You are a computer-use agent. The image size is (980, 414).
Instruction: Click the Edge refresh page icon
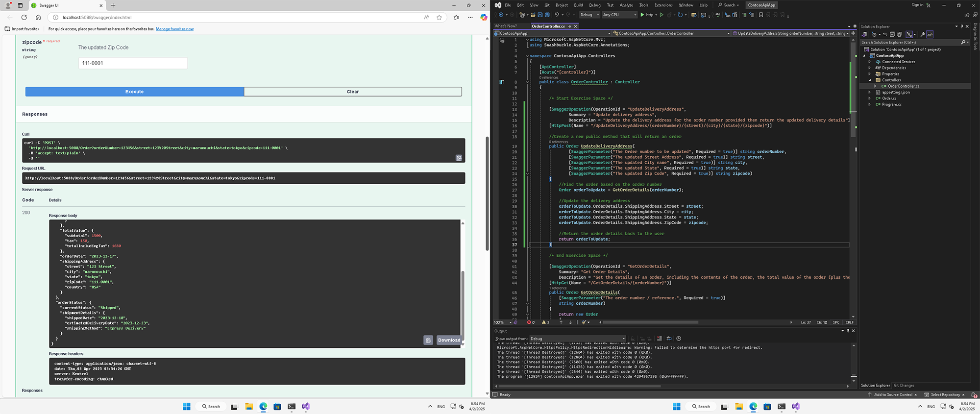coord(24,17)
